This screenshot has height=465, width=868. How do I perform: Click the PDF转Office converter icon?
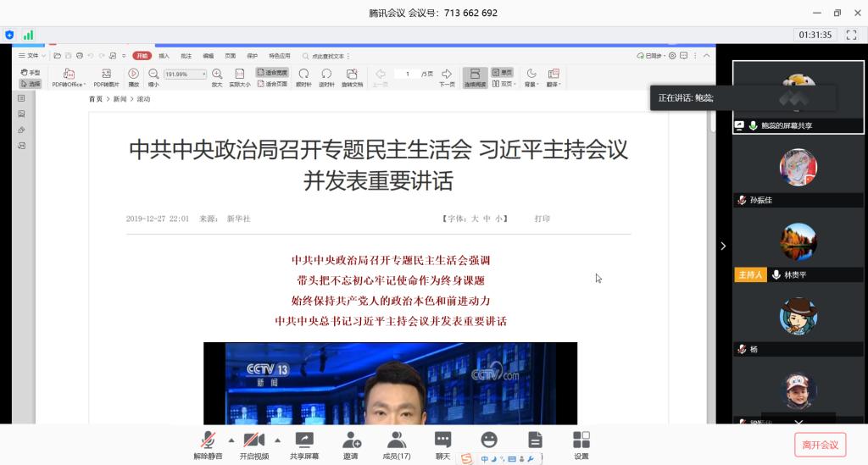click(x=69, y=75)
